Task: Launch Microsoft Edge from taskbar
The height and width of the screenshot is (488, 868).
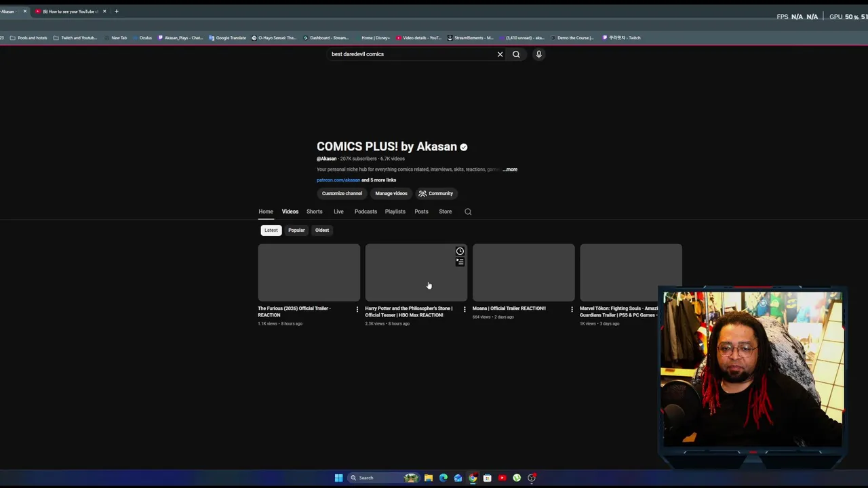Action: [443, 478]
